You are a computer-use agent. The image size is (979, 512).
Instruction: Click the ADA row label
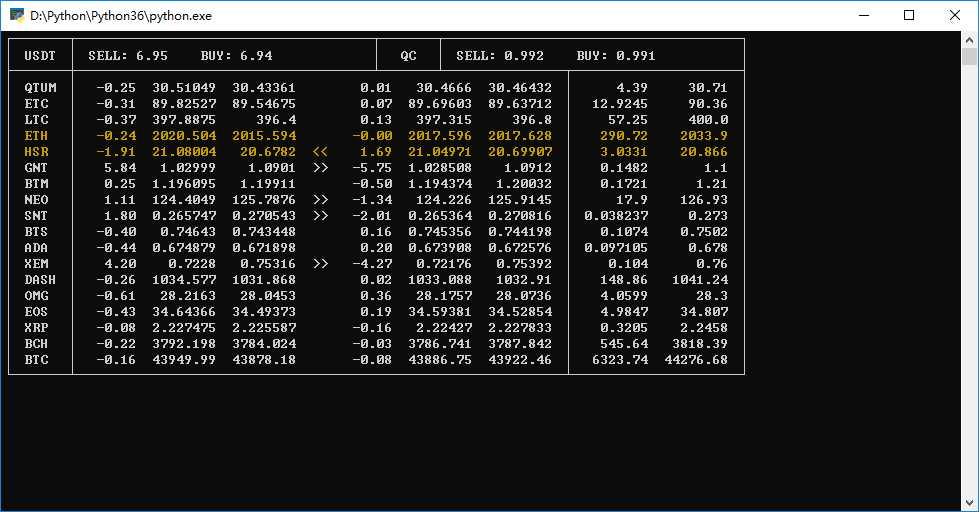[36, 248]
